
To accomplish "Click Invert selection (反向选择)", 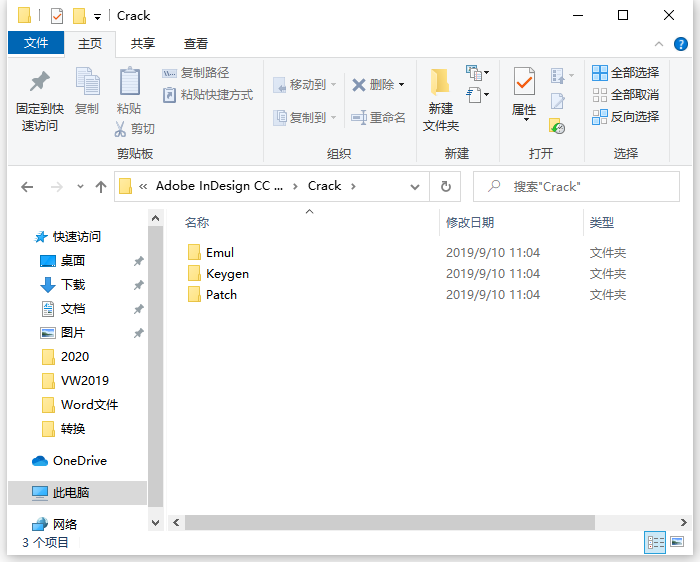I will [625, 117].
